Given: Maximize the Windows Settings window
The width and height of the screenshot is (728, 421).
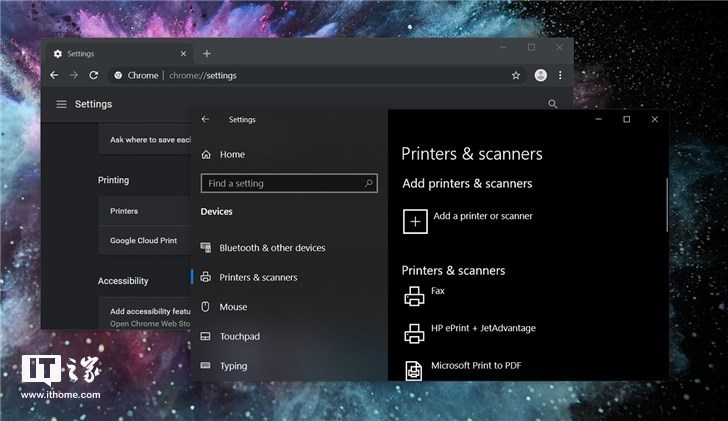Looking at the screenshot, I should click(x=627, y=119).
